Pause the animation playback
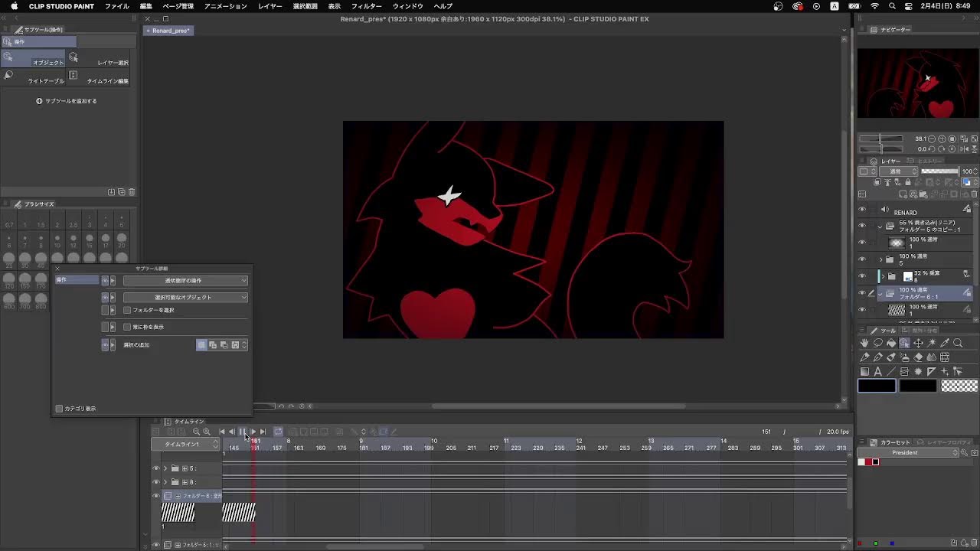Screen dimensions: 980x551 (242, 432)
